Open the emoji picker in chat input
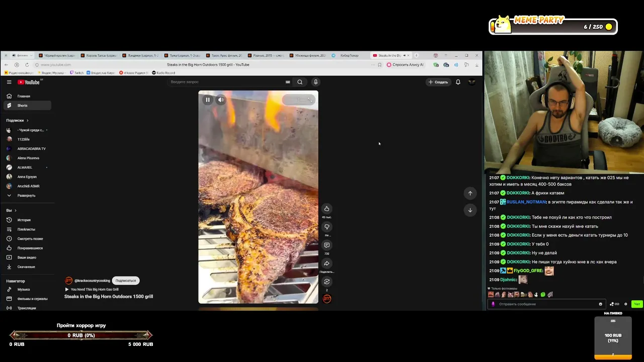This screenshot has height=362, width=644. point(600,304)
